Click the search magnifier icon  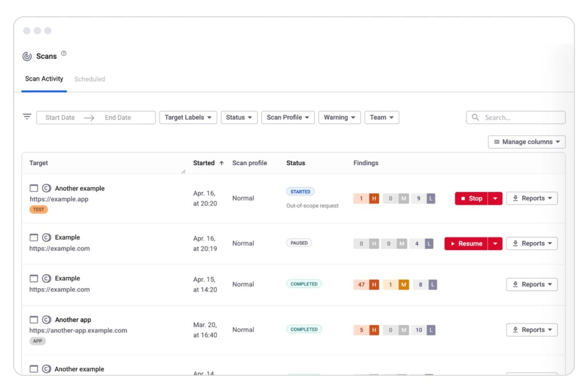[x=475, y=117]
